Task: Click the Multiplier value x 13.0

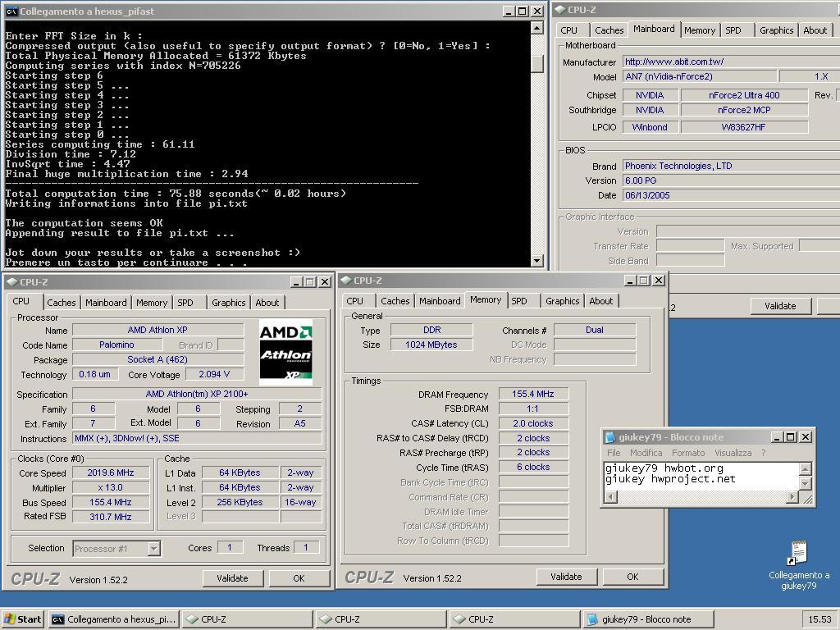Action: (x=111, y=488)
